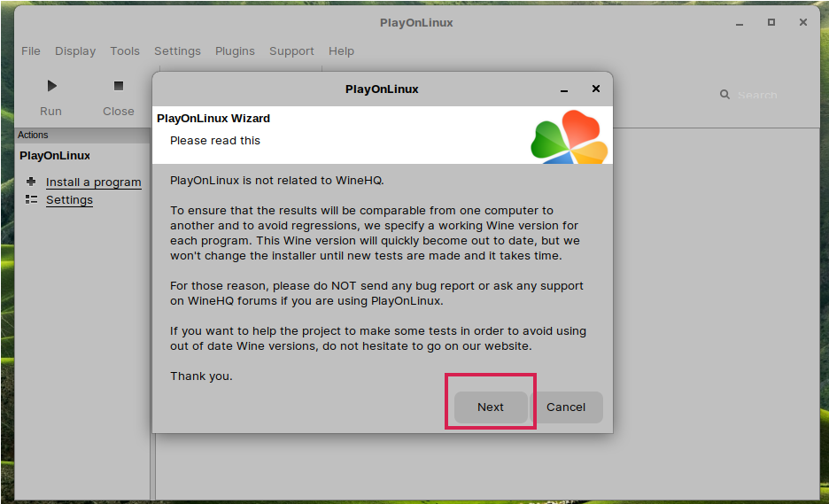Click the Close stop icon in toolbar

click(119, 86)
